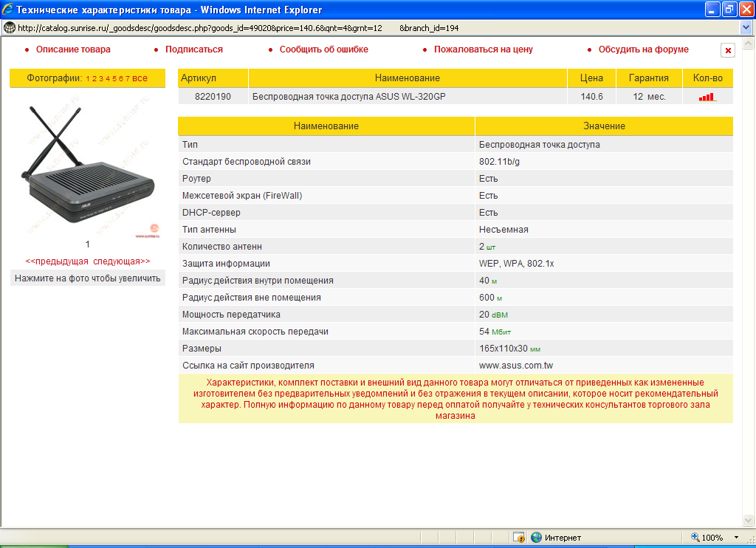The image size is (756, 548).
Task: Open the Описание товара link
Action: point(73,49)
